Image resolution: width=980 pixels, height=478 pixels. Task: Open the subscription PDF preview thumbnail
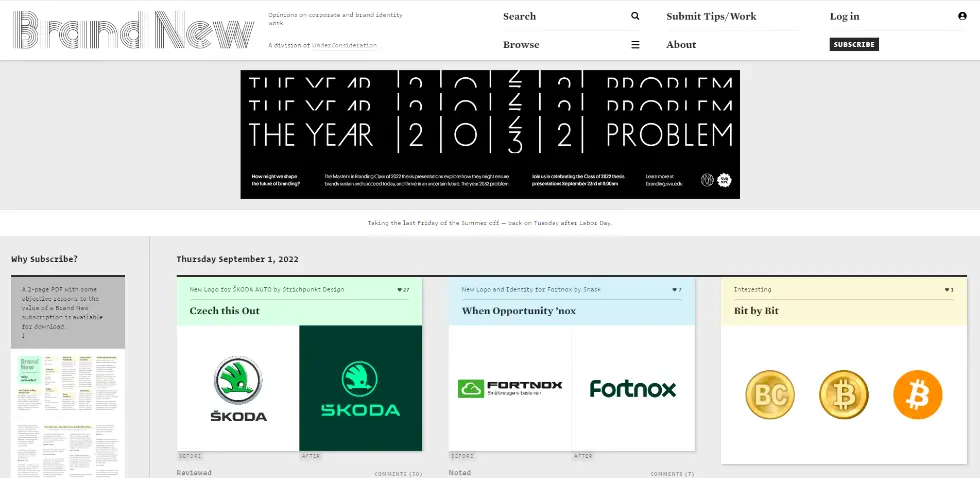click(x=68, y=413)
